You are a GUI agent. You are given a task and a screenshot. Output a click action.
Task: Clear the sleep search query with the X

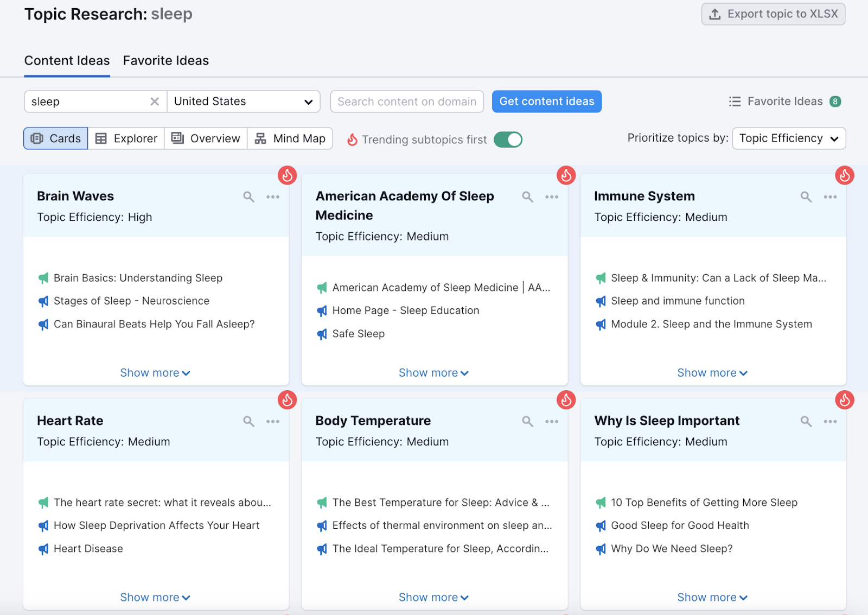pyautogui.click(x=155, y=101)
